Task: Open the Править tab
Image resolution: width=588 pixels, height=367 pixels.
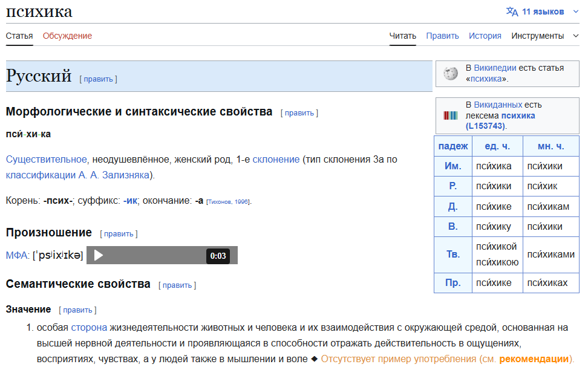Action: (442, 36)
